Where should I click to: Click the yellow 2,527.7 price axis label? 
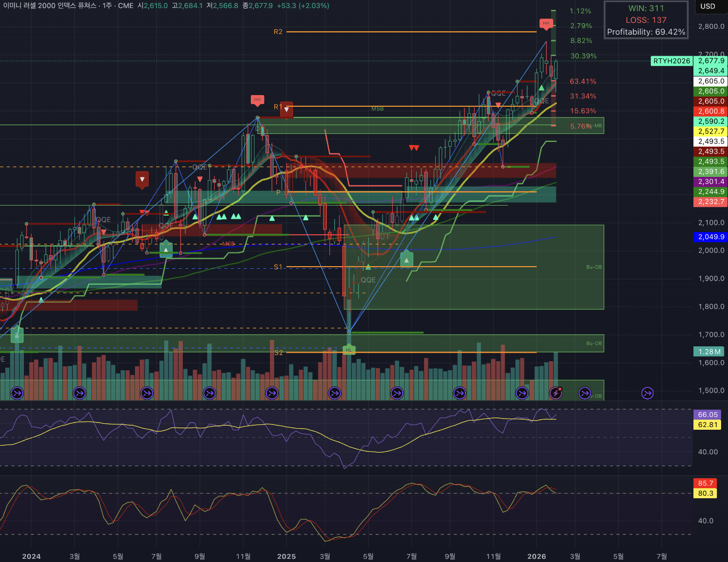click(x=710, y=131)
